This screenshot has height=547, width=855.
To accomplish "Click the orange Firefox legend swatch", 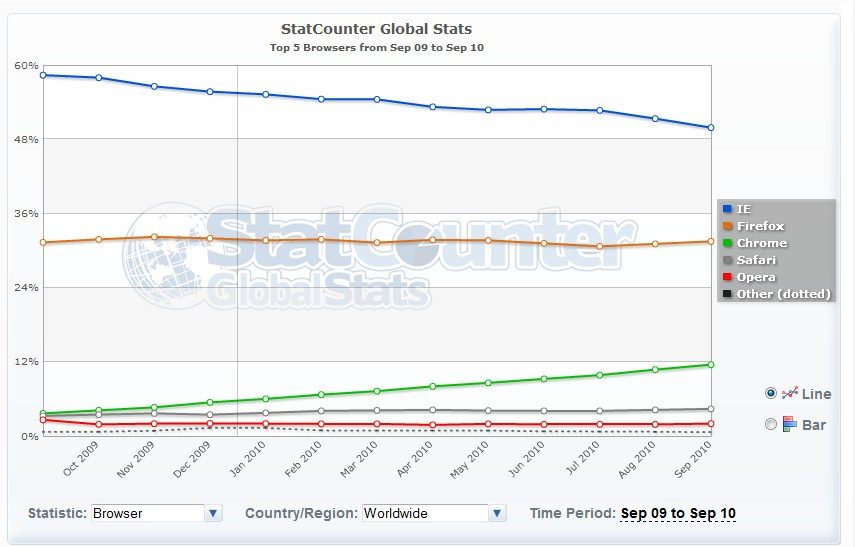I will pyautogui.click(x=728, y=226).
